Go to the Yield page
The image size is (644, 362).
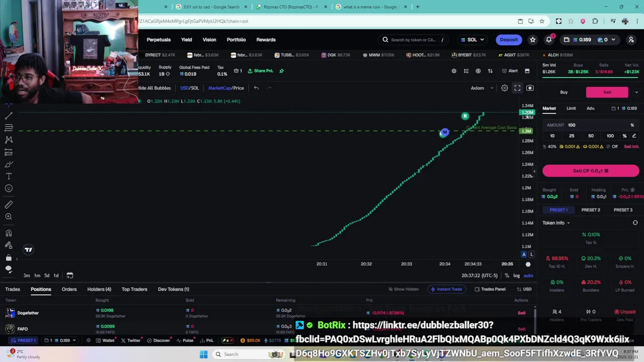pos(187,40)
